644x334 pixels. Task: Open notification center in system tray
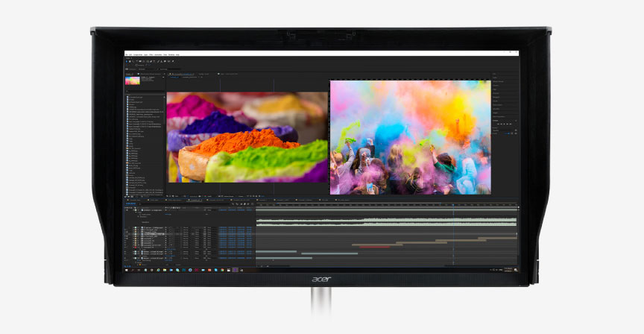click(x=516, y=270)
